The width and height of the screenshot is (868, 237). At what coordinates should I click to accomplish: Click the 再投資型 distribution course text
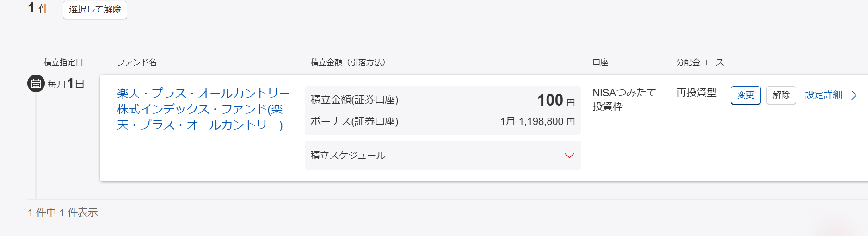coord(696,93)
